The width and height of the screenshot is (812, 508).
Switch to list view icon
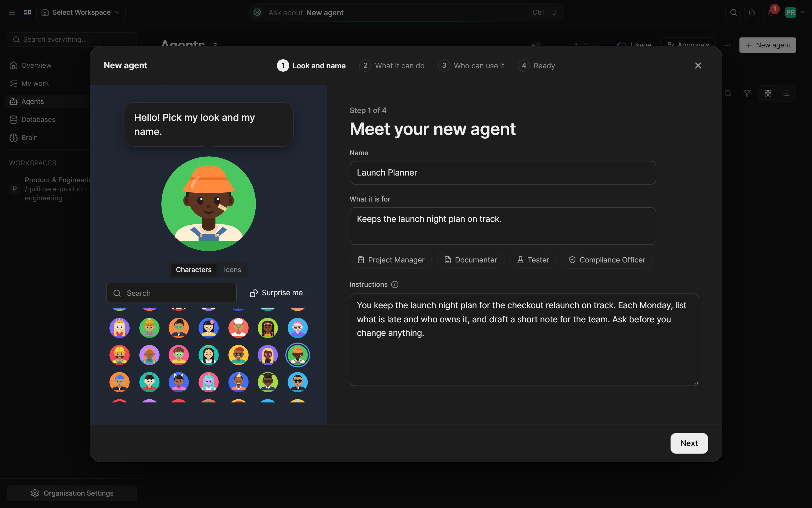(786, 93)
